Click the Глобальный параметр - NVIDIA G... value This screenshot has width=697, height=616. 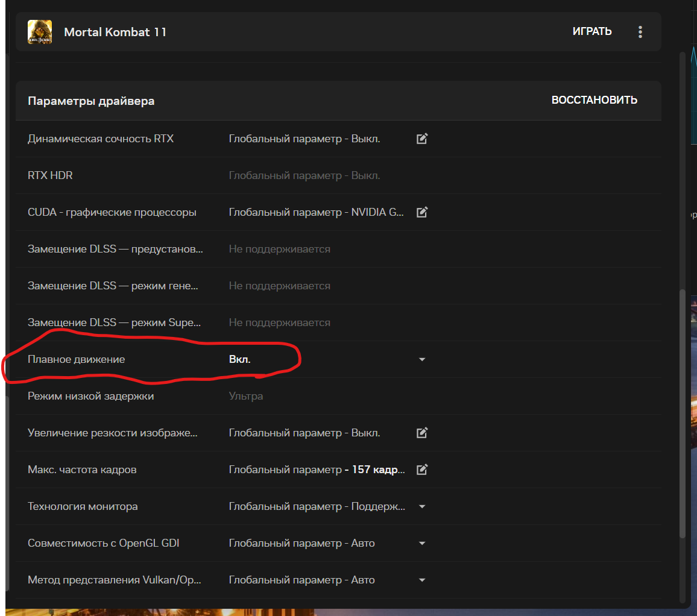[x=316, y=212]
